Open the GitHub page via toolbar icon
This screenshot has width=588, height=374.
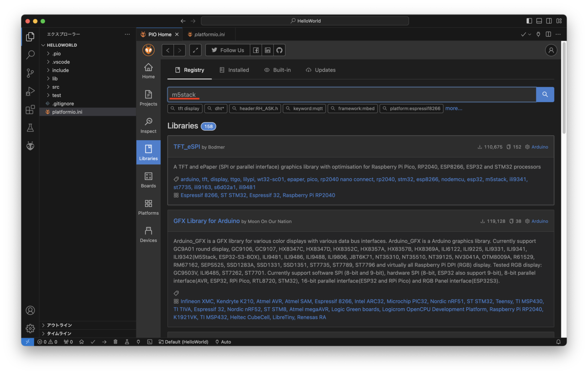(279, 50)
